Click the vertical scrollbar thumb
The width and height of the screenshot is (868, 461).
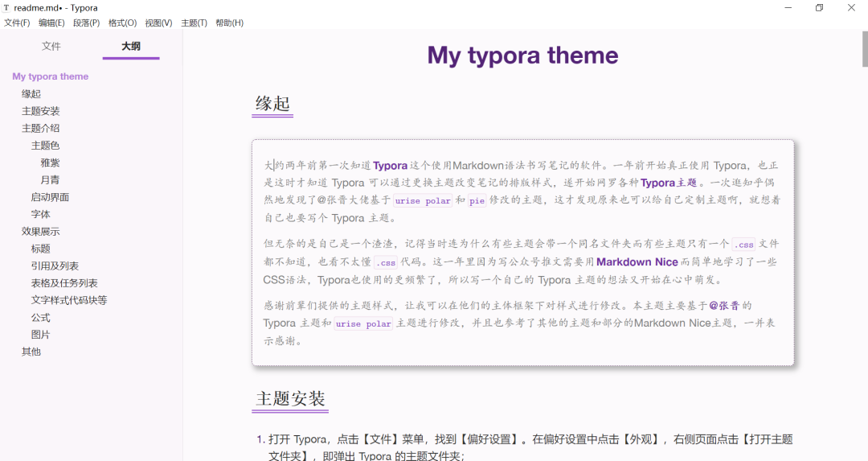click(865, 49)
